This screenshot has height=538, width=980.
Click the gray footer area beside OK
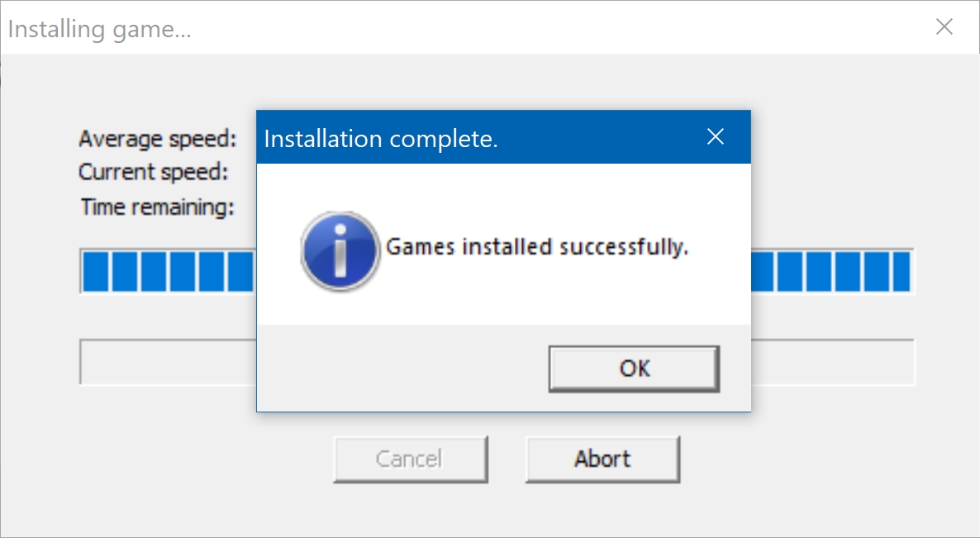click(403, 369)
